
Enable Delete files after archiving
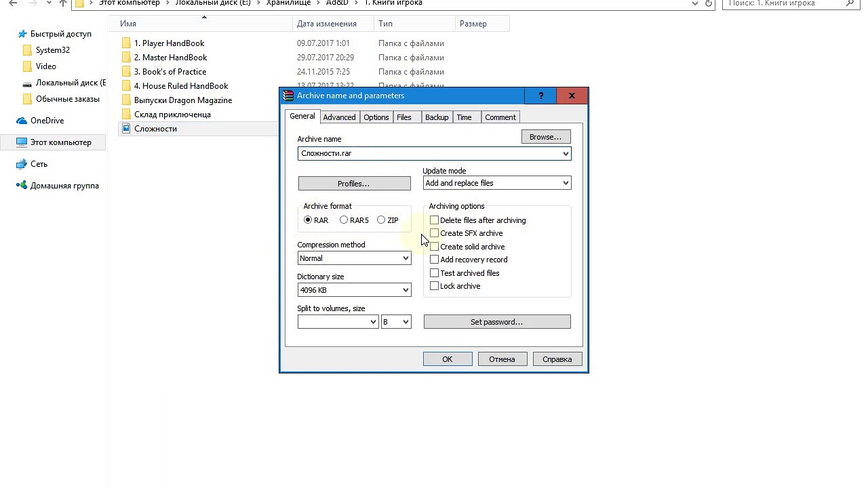pyautogui.click(x=434, y=220)
